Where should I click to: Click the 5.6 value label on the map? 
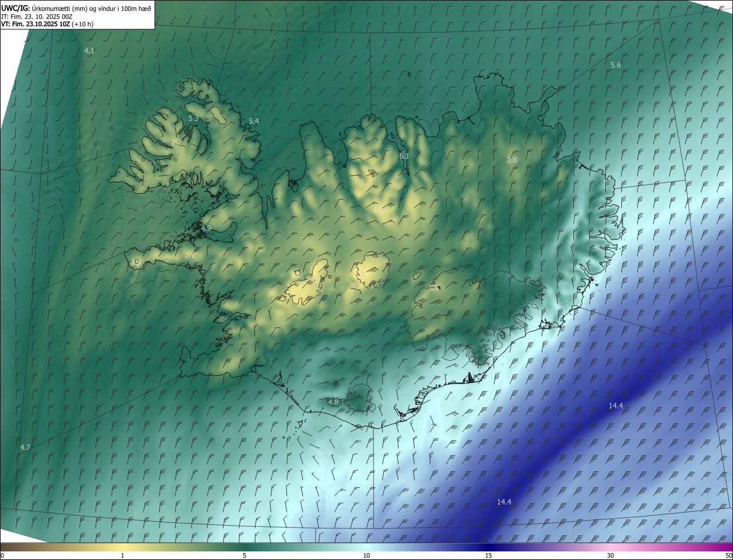616,65
